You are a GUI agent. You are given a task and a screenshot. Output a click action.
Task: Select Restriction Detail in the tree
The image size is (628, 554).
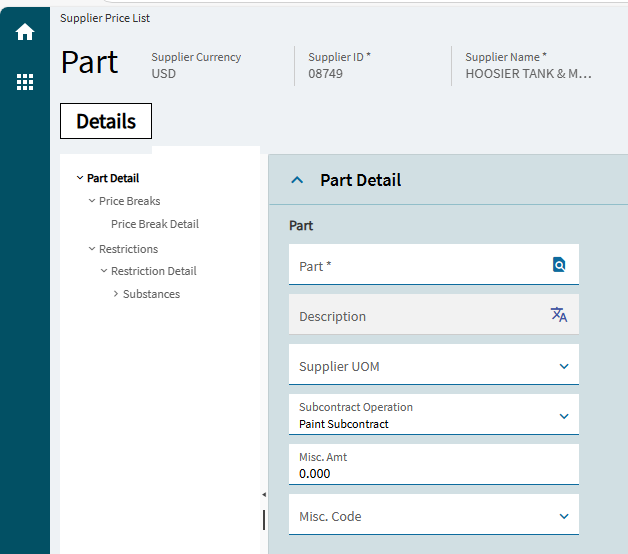(x=154, y=271)
